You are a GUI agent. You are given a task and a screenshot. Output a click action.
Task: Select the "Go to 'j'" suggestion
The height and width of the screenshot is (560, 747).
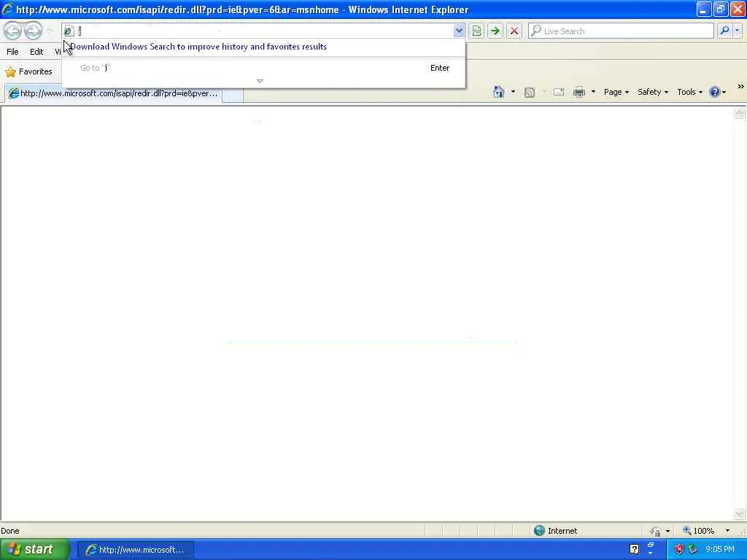pyautogui.click(x=264, y=68)
